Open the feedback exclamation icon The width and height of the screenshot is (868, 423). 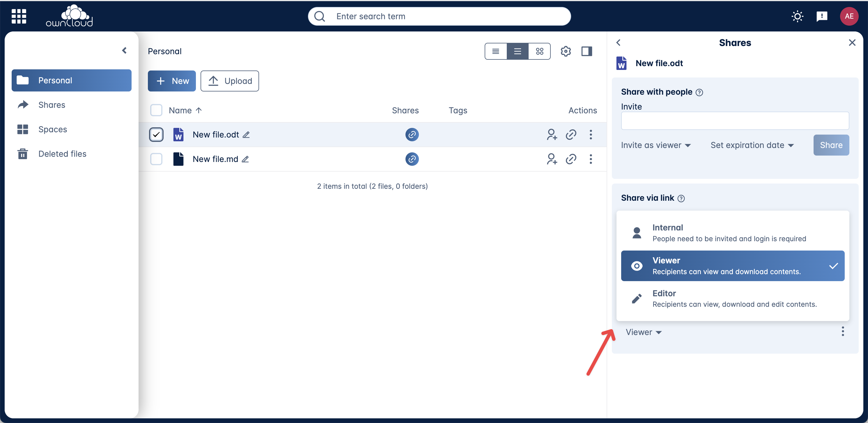click(x=822, y=16)
